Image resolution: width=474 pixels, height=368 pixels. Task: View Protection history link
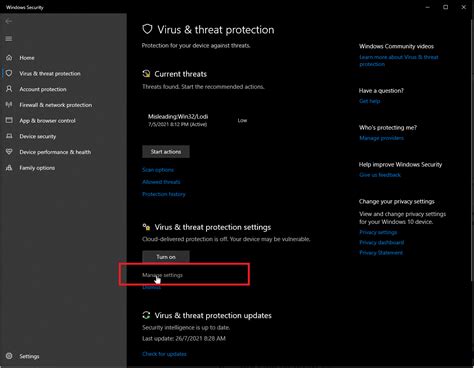[164, 194]
